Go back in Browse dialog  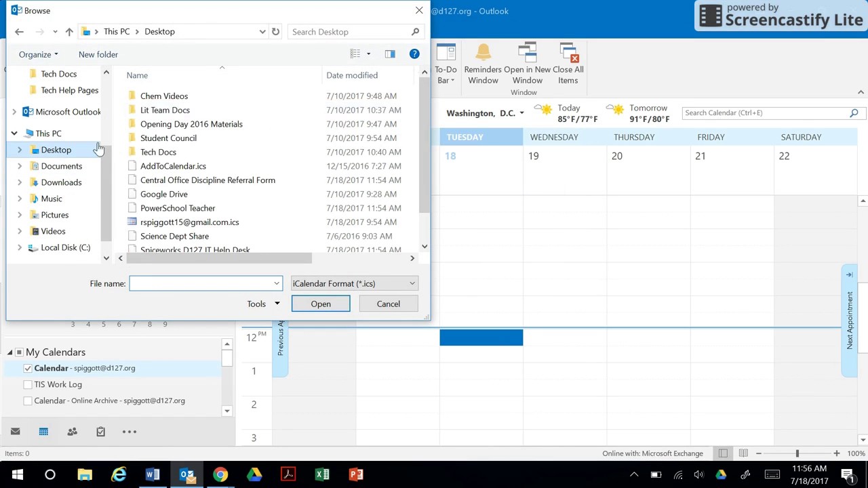[19, 32]
